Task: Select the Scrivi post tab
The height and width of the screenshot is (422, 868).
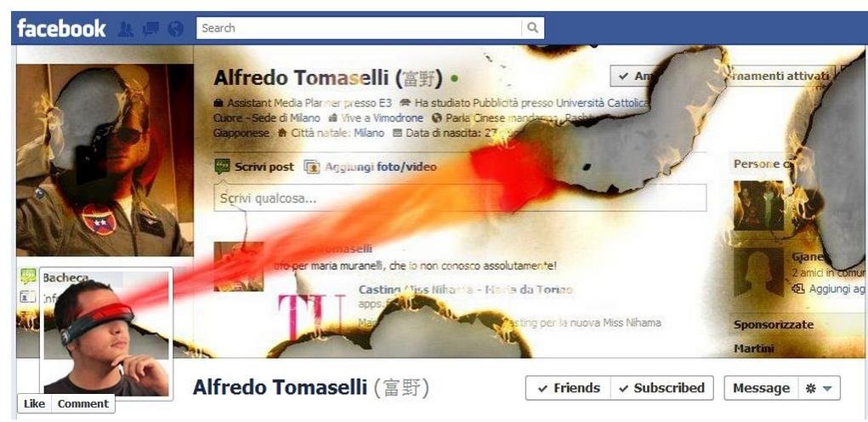Action: 255,167
